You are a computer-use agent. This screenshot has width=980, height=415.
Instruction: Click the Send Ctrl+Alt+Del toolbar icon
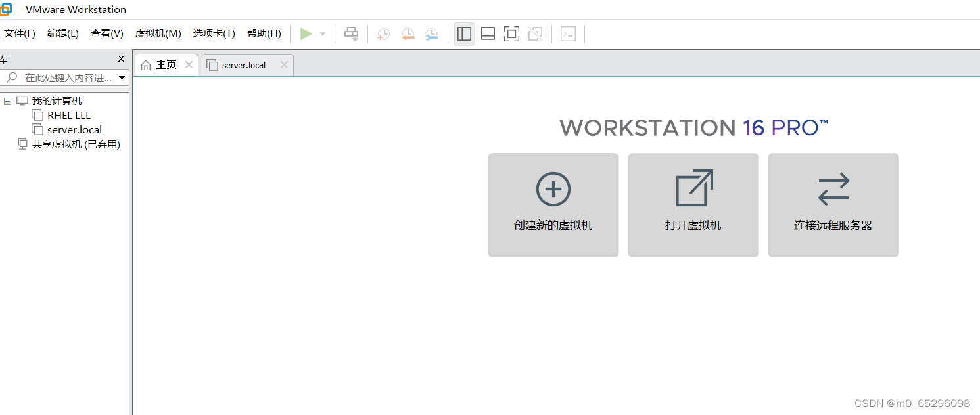pyautogui.click(x=352, y=34)
